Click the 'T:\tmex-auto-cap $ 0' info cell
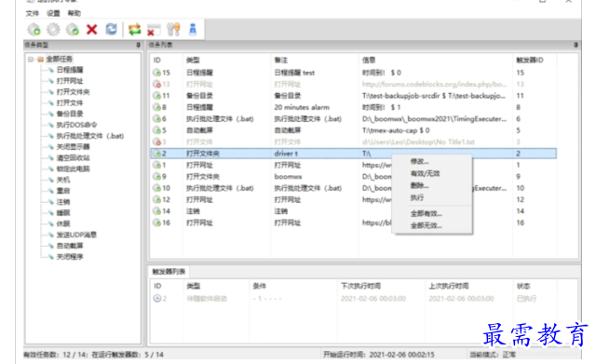 (x=396, y=130)
